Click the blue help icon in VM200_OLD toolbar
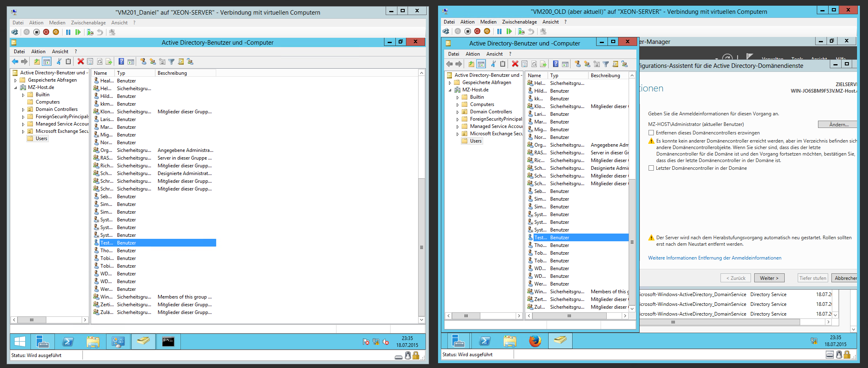This screenshot has height=368, width=868. click(x=556, y=64)
